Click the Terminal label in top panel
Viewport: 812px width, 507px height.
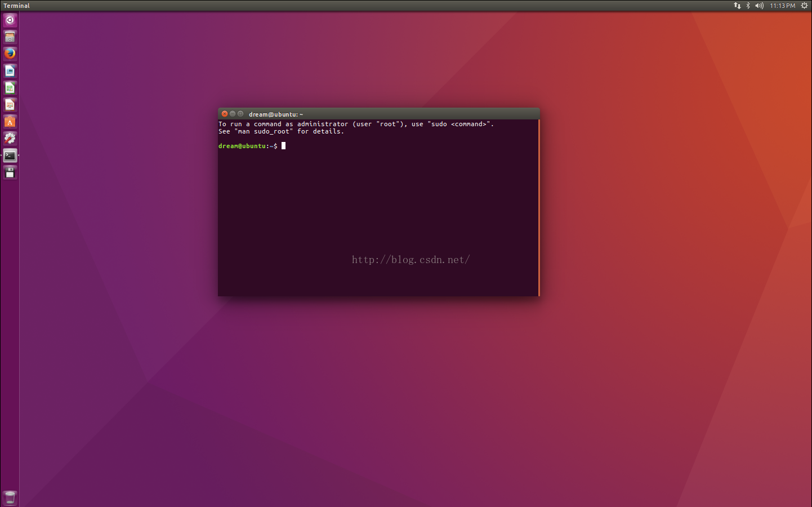tap(16, 6)
